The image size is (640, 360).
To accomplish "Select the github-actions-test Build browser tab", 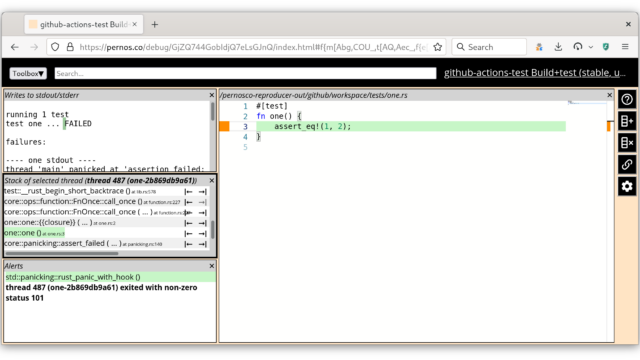I will 84,24.
